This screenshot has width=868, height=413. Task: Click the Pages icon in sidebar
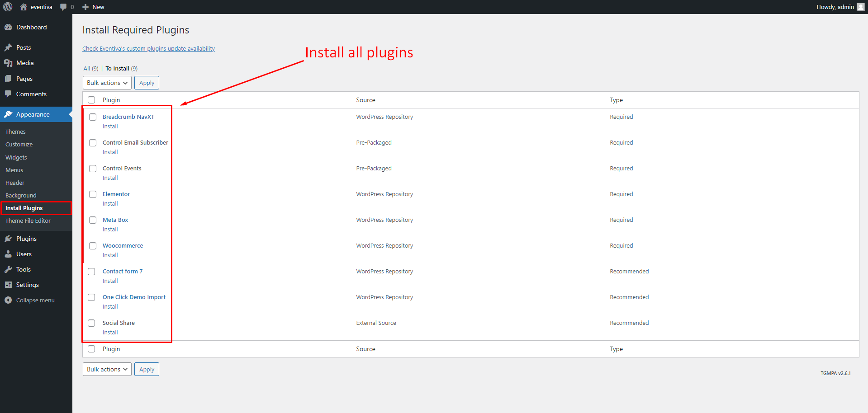point(8,79)
